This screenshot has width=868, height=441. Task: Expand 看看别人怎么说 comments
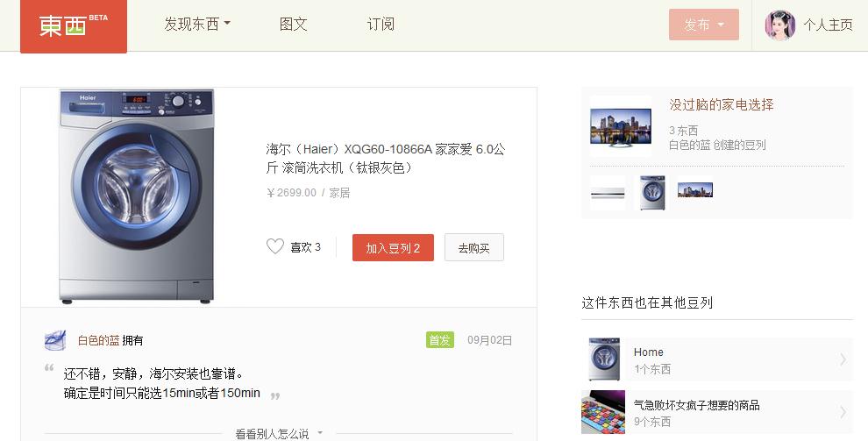(x=279, y=434)
